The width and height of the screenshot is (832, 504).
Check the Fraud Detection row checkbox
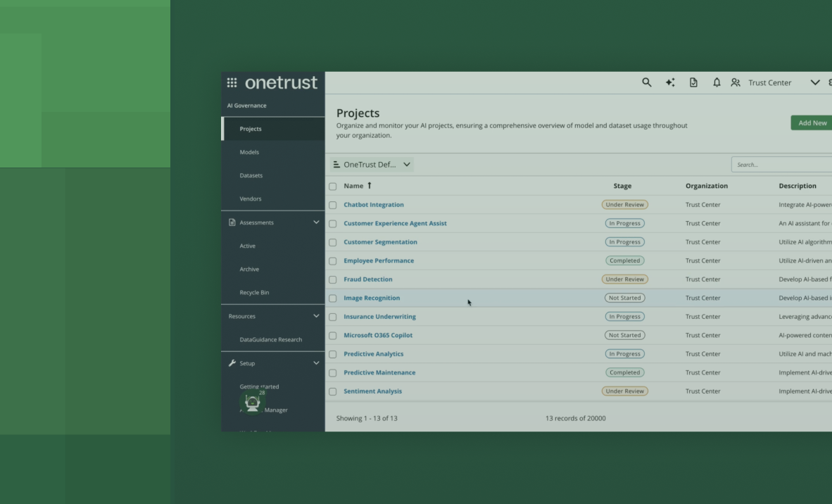tap(333, 279)
